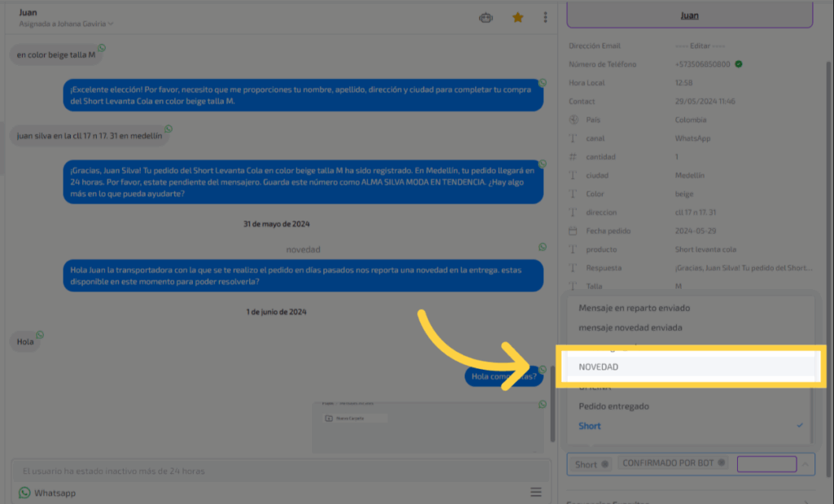Remove the CONFIRMADO POR BOT tag

tap(722, 463)
